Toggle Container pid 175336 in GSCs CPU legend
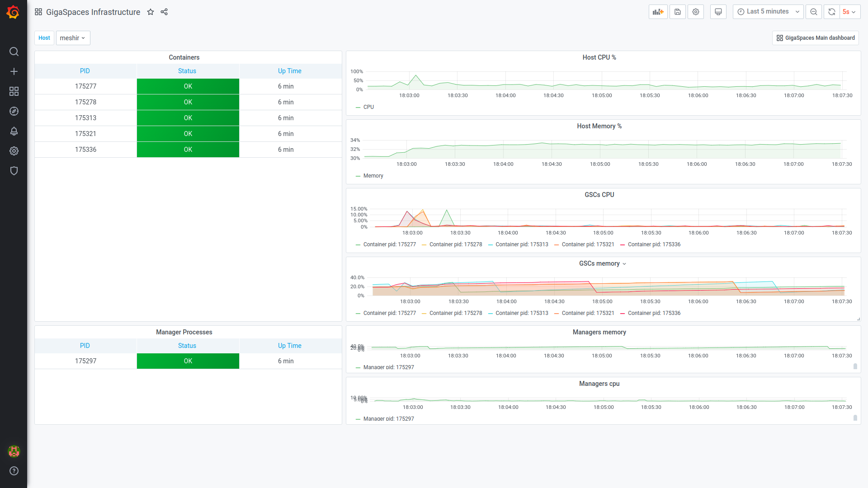 pos(654,244)
